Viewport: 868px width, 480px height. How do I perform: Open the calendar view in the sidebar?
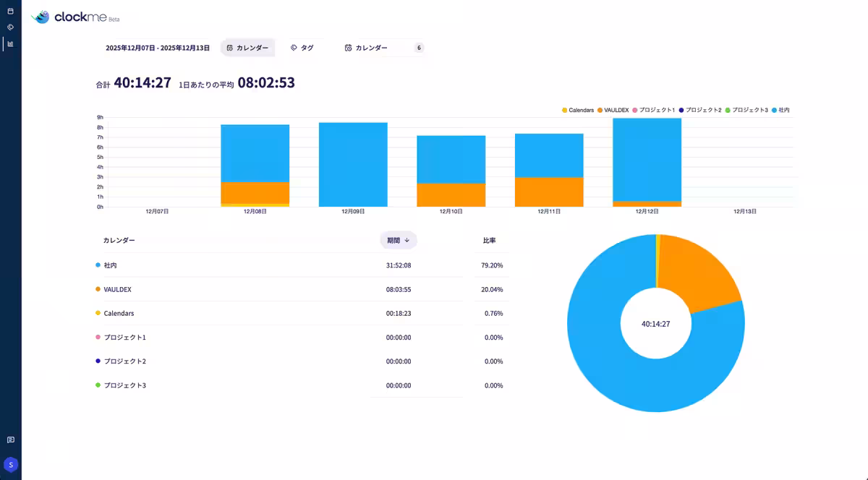(x=10, y=11)
